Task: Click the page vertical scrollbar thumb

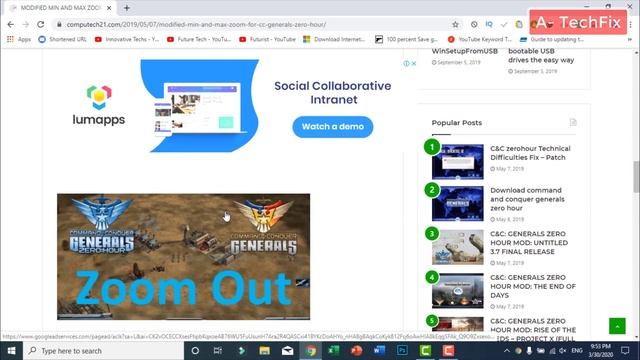Action: [636, 176]
